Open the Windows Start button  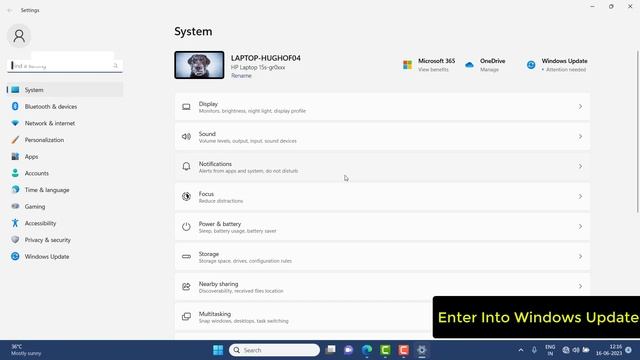point(218,350)
